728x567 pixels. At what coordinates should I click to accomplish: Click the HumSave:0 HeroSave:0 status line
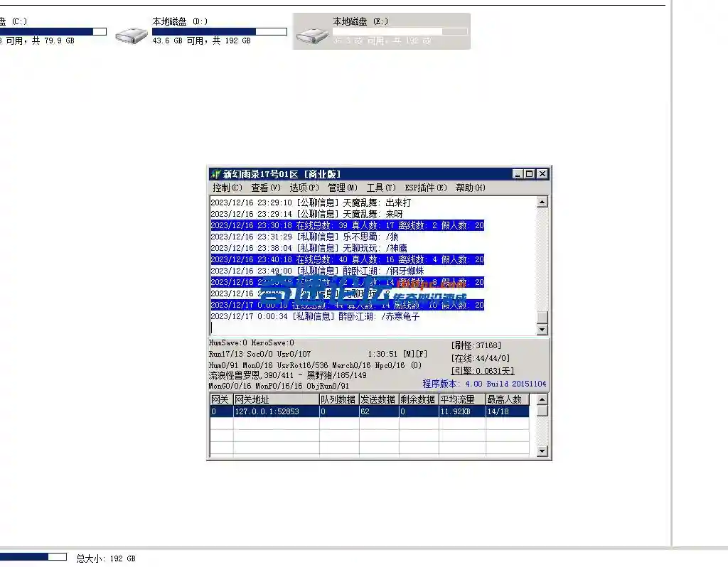[x=251, y=343]
